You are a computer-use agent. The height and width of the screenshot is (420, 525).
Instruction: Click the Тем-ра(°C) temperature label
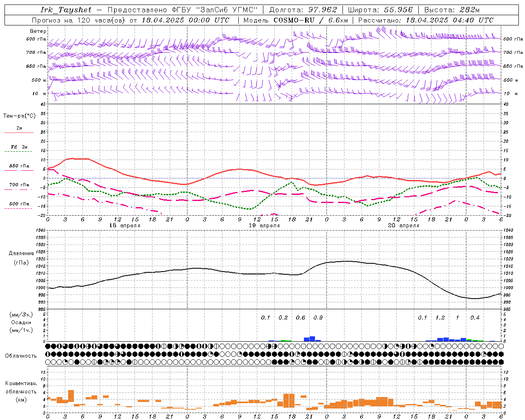pyautogui.click(x=19, y=116)
